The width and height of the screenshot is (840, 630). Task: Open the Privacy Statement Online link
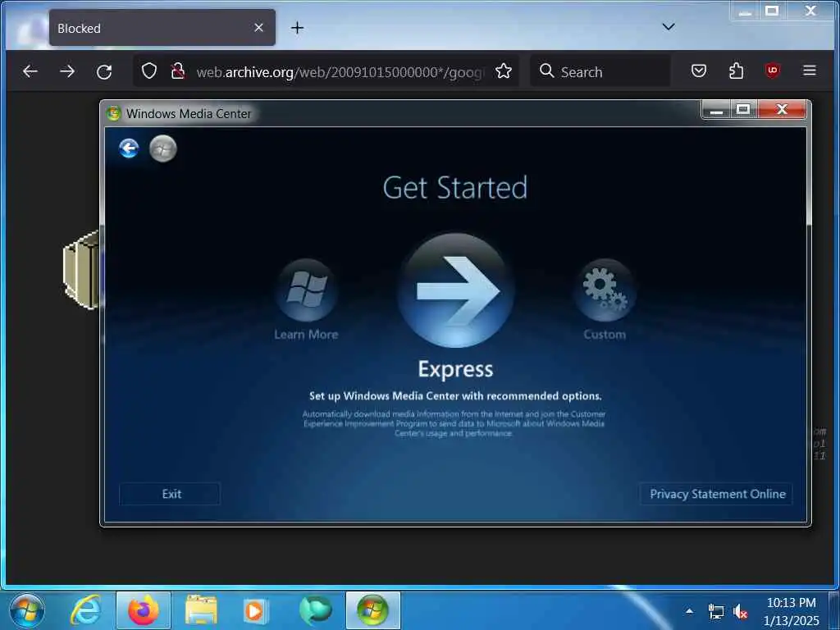(716, 494)
